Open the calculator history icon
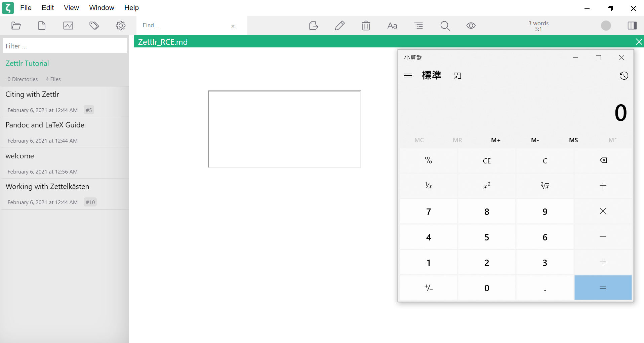This screenshot has height=343, width=644. [x=624, y=76]
